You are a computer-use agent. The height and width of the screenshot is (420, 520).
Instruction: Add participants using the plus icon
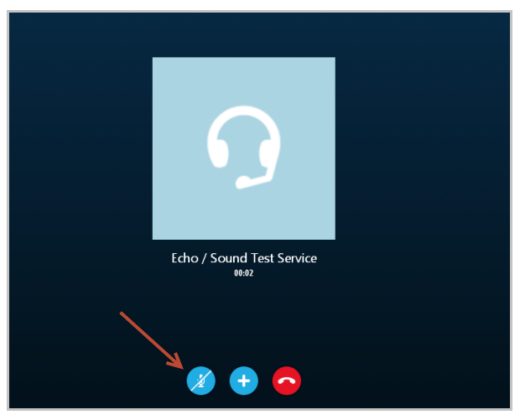244,381
